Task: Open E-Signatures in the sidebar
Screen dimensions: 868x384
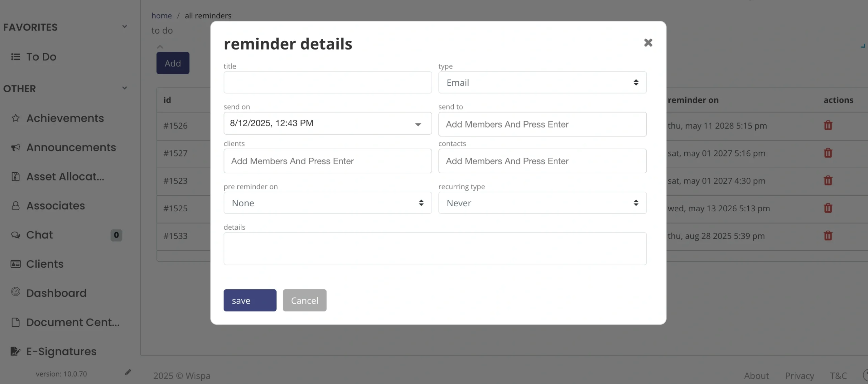Action: [x=61, y=351]
